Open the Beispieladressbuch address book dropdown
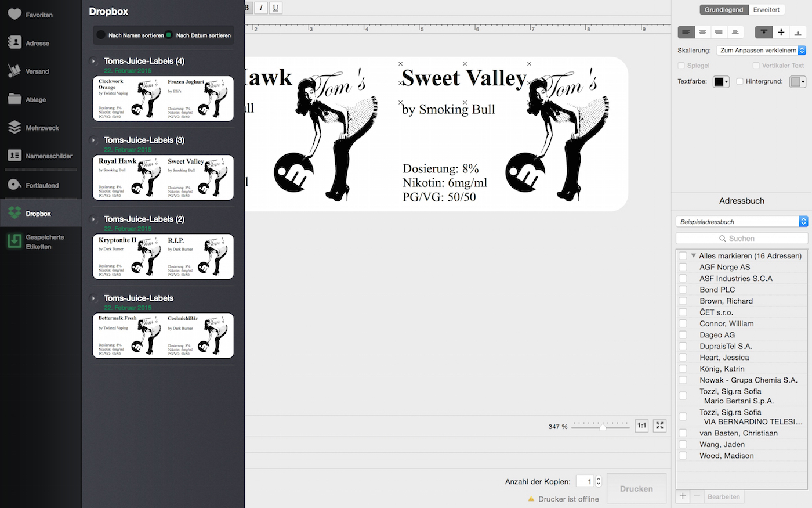The width and height of the screenshot is (812, 508). click(x=741, y=222)
